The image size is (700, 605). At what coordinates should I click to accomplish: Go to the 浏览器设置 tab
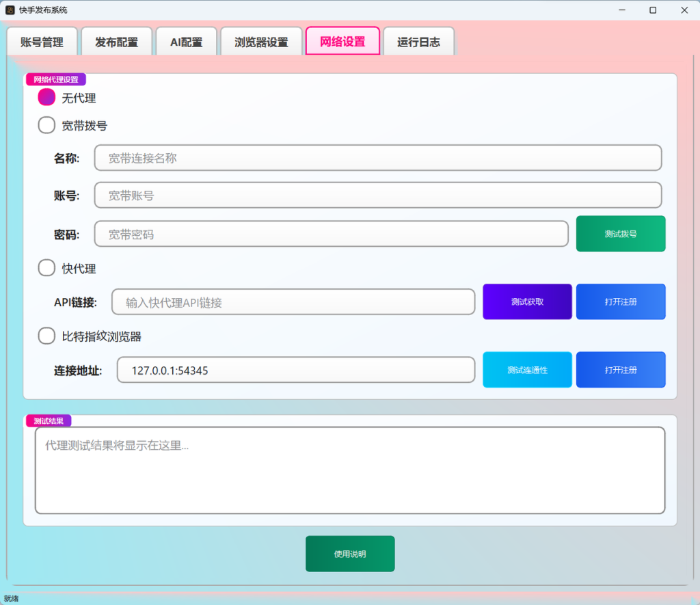point(261,42)
